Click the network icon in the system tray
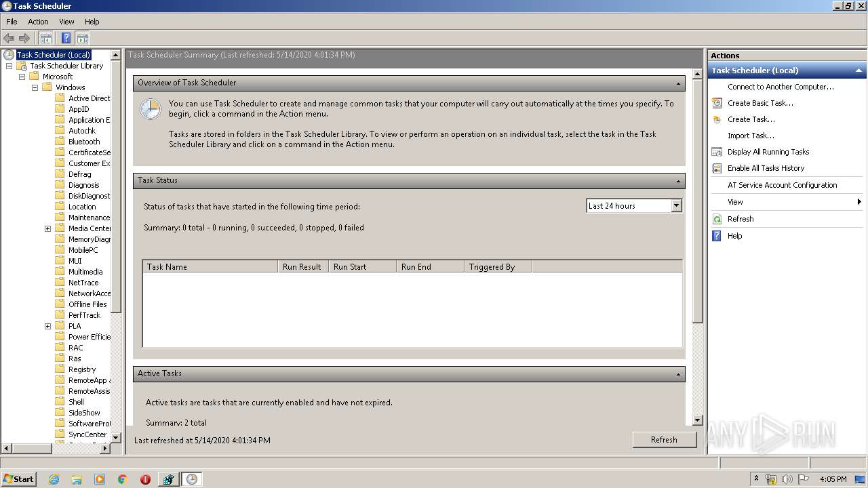Screen dimensions: 868x488 (771, 479)
